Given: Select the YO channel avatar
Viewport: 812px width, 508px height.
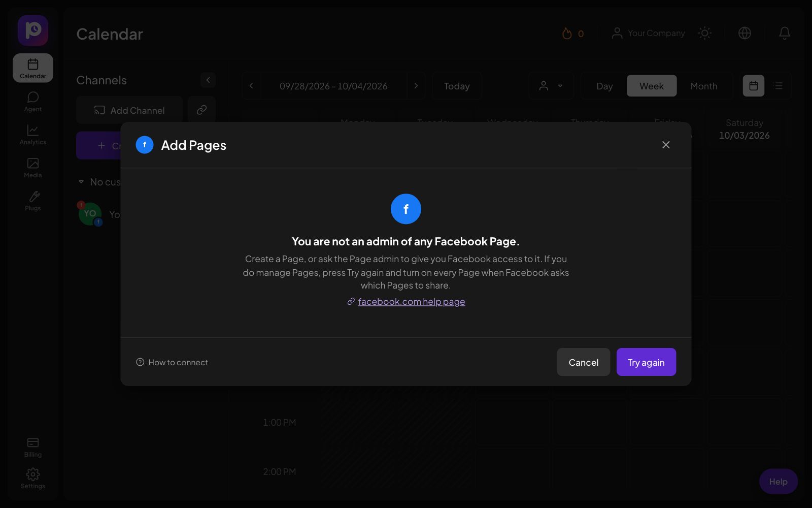Looking at the screenshot, I should click(90, 214).
